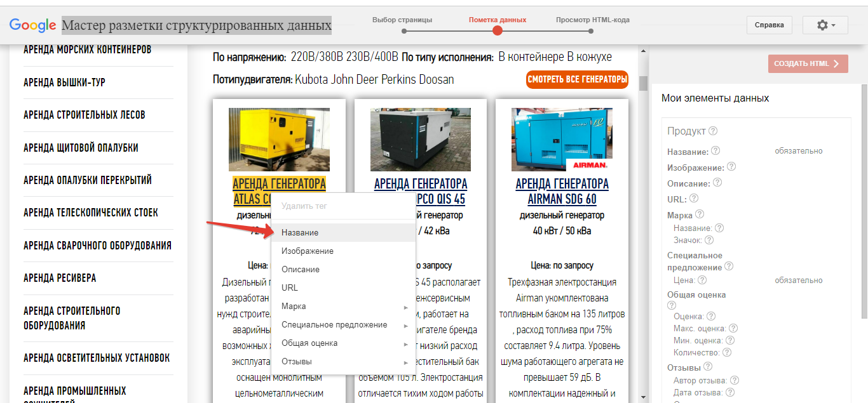Open АРЕНДА ВЫШКИ-ТУР sidebar link

click(64, 83)
